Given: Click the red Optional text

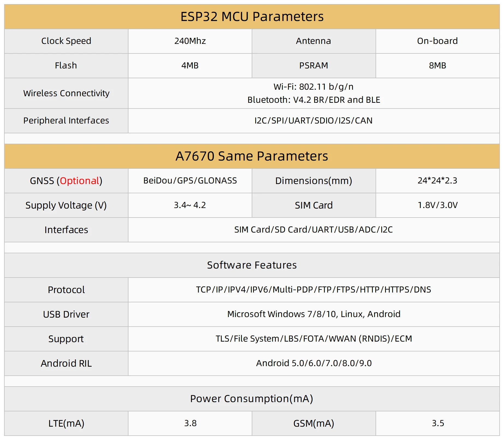Looking at the screenshot, I should click(80, 181).
